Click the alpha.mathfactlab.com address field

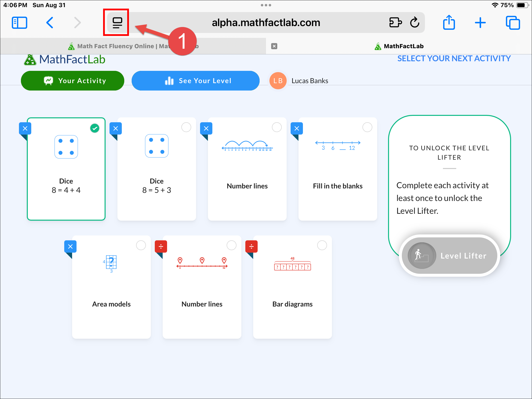[266, 23]
